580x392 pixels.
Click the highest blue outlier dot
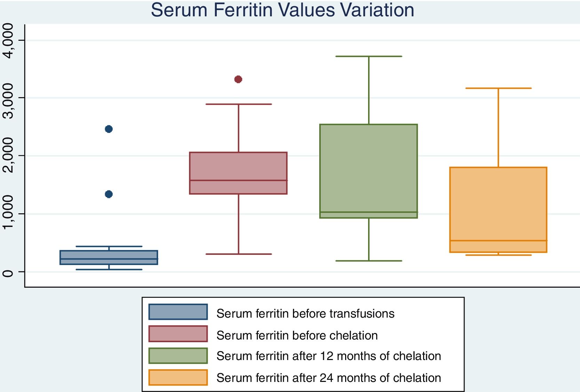point(109,129)
